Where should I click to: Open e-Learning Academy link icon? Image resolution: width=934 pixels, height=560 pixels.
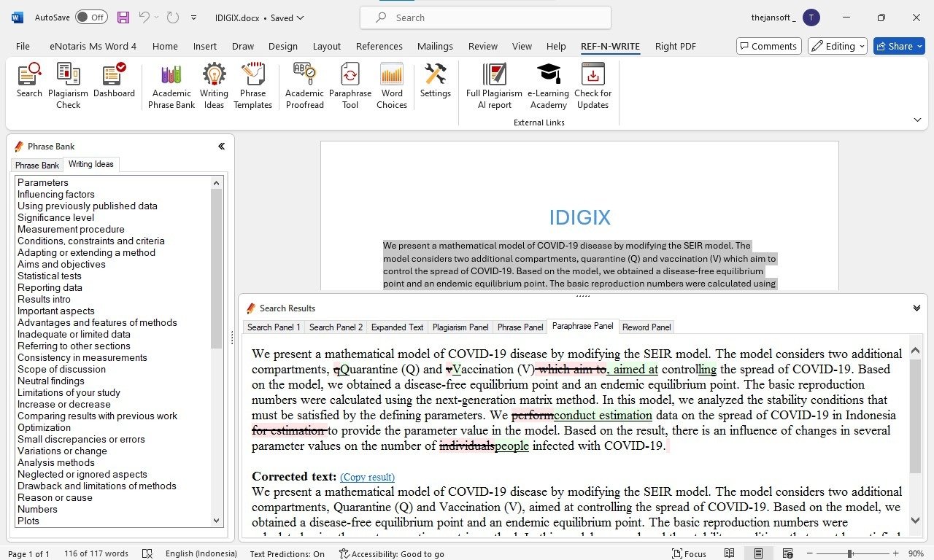(x=549, y=86)
